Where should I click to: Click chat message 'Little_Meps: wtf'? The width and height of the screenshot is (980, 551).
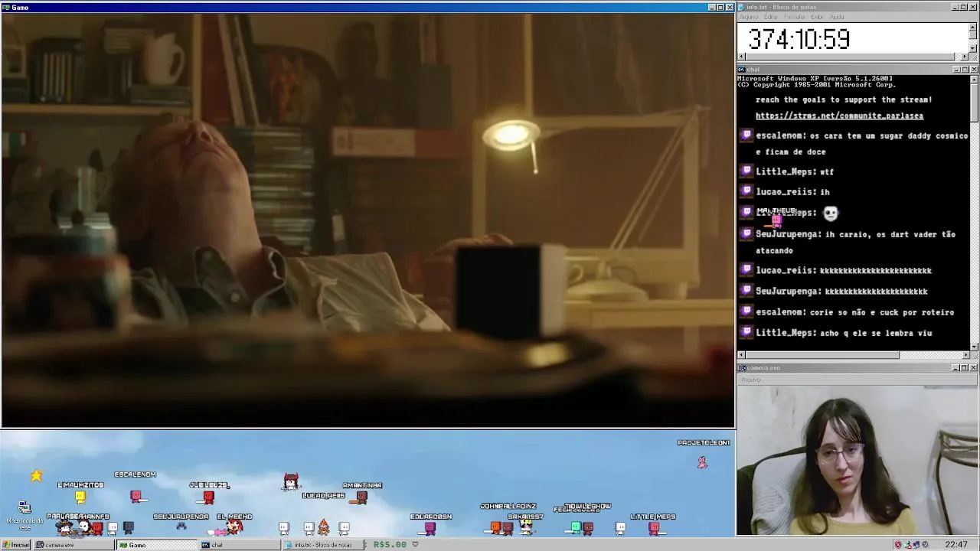tap(795, 171)
